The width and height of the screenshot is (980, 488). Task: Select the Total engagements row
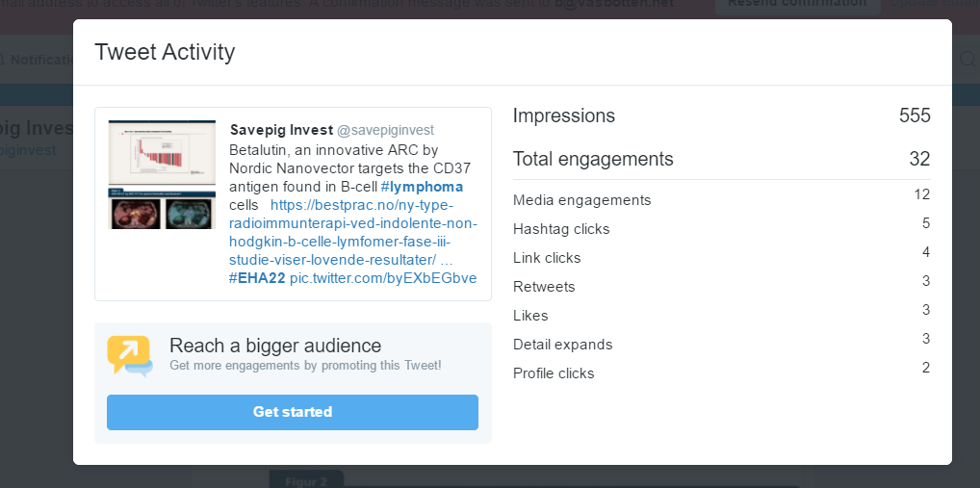tap(722, 159)
